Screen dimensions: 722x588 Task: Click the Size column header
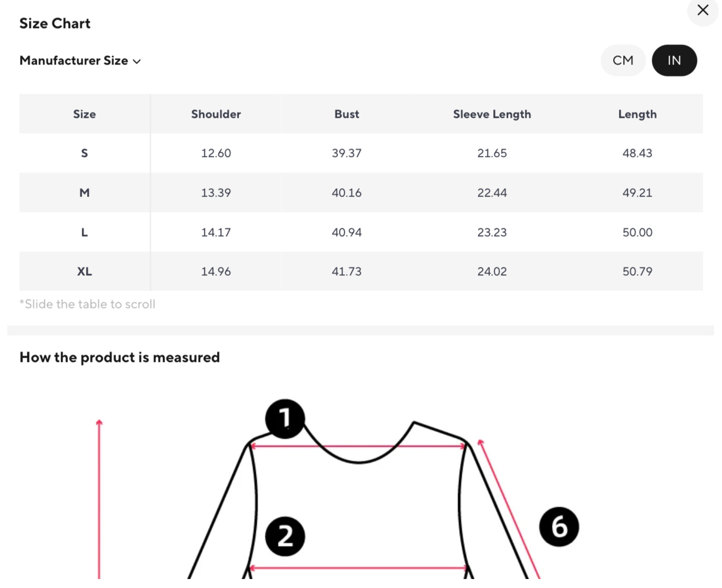85,114
